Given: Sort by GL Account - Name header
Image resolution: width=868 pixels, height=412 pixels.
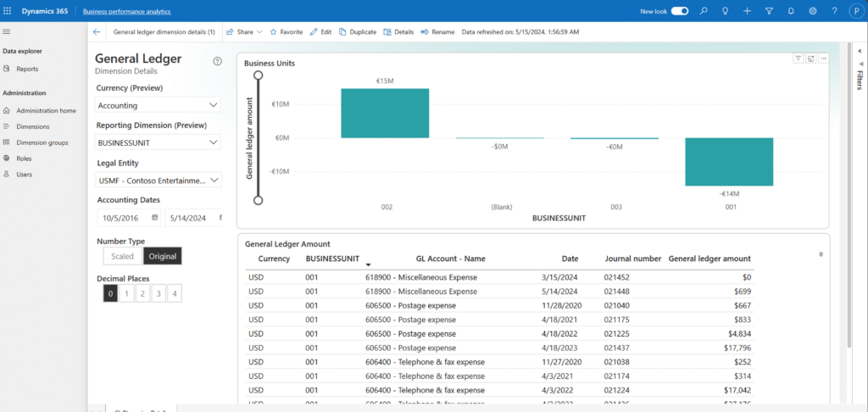Looking at the screenshot, I should click(451, 259).
